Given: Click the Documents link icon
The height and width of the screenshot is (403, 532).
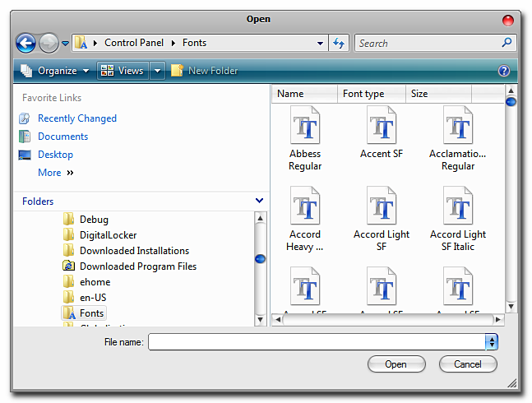Looking at the screenshot, I should pos(25,137).
